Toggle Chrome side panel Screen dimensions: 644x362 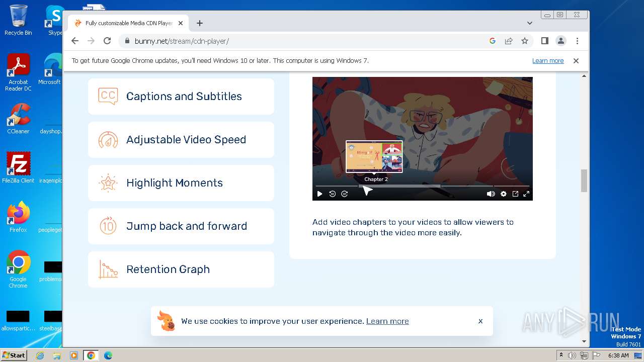click(x=544, y=41)
